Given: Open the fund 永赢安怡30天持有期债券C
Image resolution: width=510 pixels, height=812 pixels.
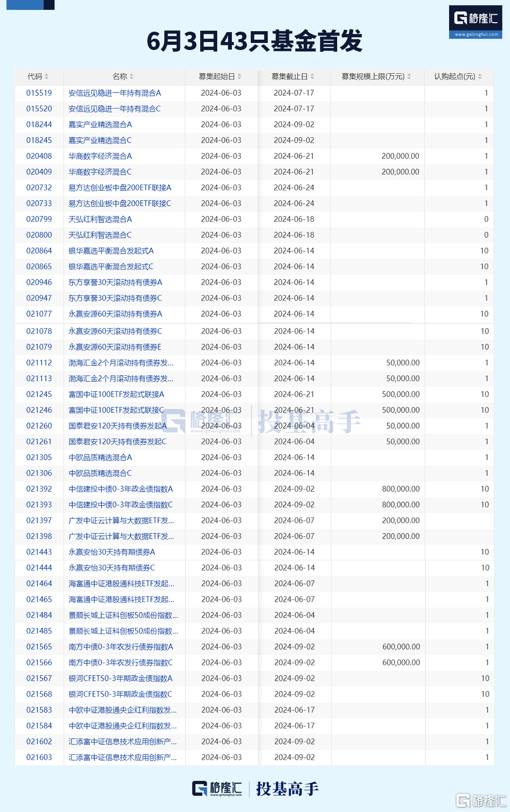Looking at the screenshot, I should click(112, 568).
